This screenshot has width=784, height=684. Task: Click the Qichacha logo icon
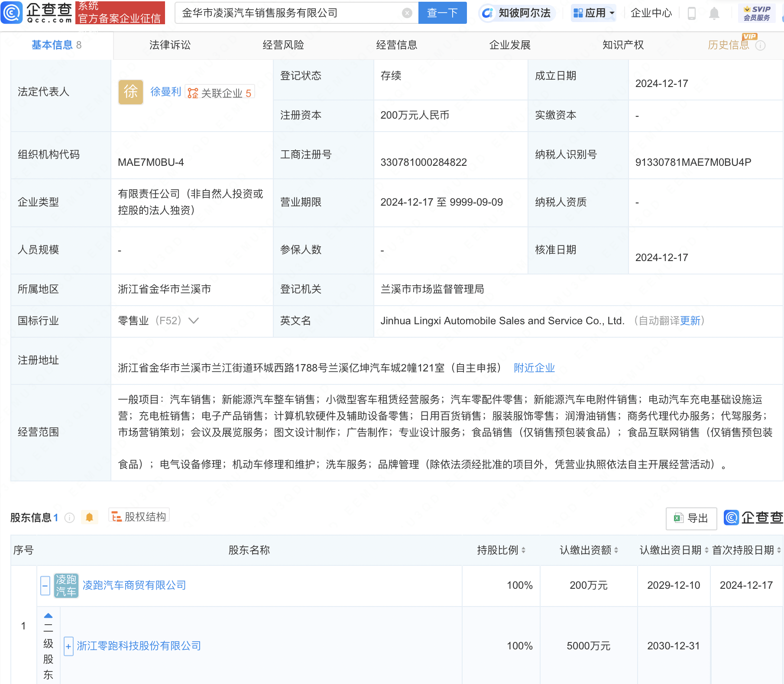click(12, 13)
